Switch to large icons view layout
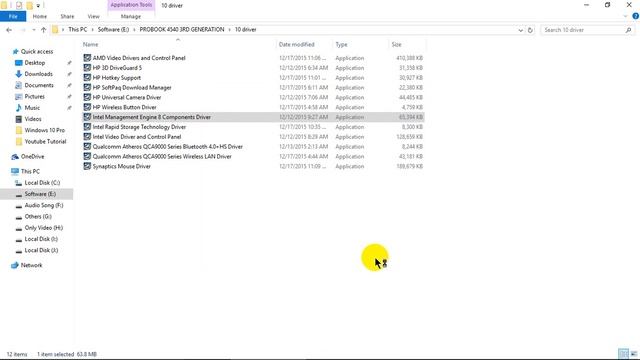640x360 pixels. tap(634, 353)
